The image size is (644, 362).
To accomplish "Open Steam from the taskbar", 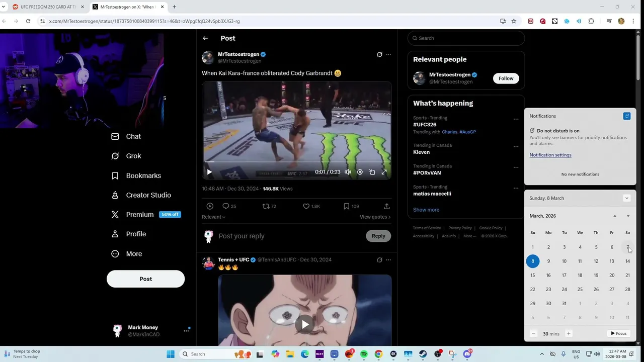I will (x=423, y=354).
